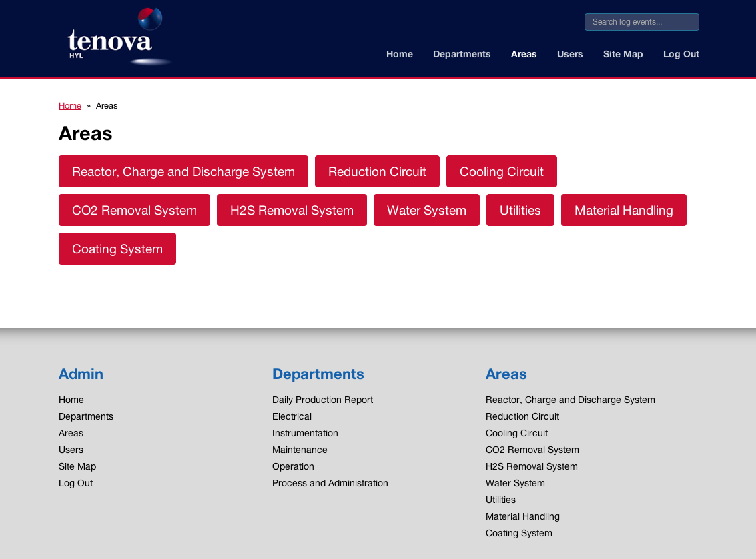756x559 pixels.
Task: Follow the Home breadcrumb link
Action: point(70,106)
